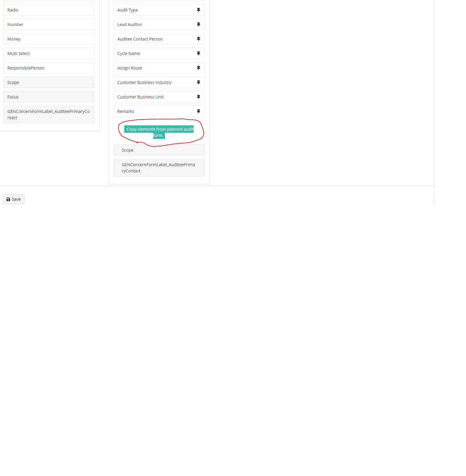The height and width of the screenshot is (476, 466).
Task: Select the Audit Type form field
Action: [159, 10]
